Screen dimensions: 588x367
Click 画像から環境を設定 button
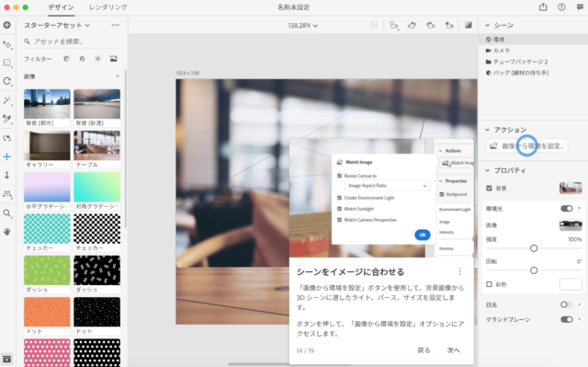tap(526, 145)
